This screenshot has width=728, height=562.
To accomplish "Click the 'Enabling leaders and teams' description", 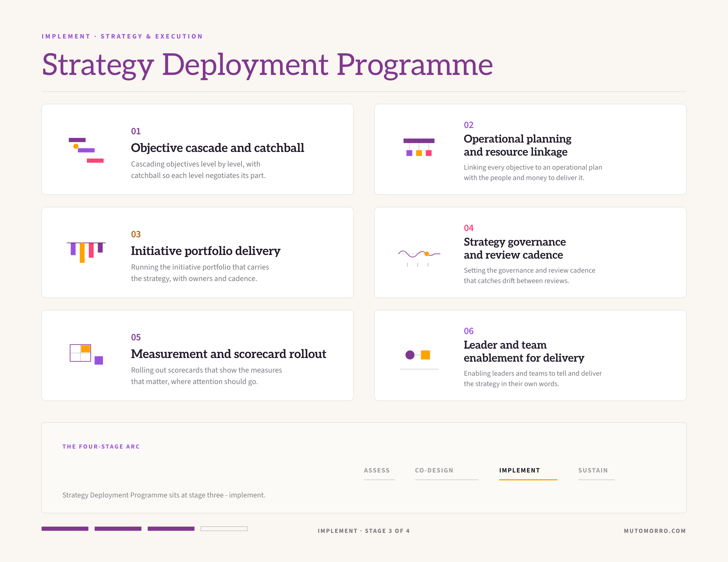I will (533, 379).
